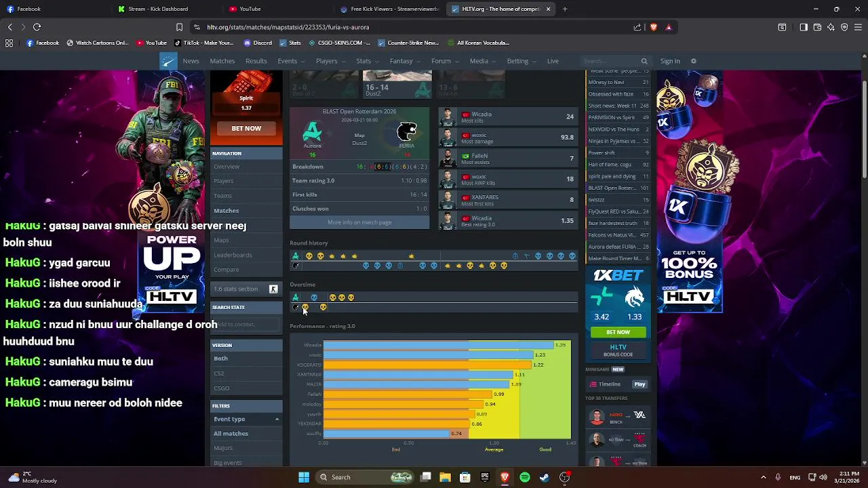Bookmark this page using the bookmark icon
This screenshot has height=488, width=868.
tap(179, 27)
